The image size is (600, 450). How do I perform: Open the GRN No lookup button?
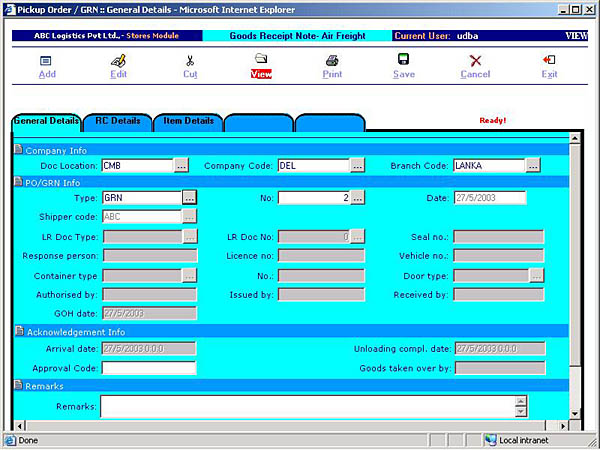pyautogui.click(x=358, y=198)
